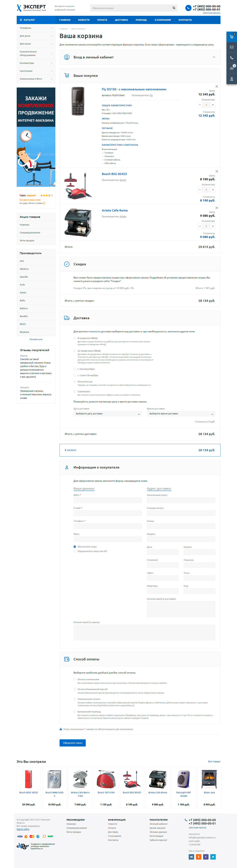Select delivery to г. Санкт-Петербург
Image resolution: width=237 pixels, height=868 pixels.
point(75,375)
